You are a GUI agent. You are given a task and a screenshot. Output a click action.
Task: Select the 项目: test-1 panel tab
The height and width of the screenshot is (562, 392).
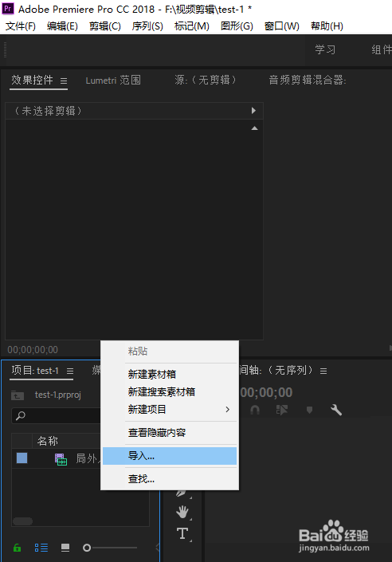point(35,370)
